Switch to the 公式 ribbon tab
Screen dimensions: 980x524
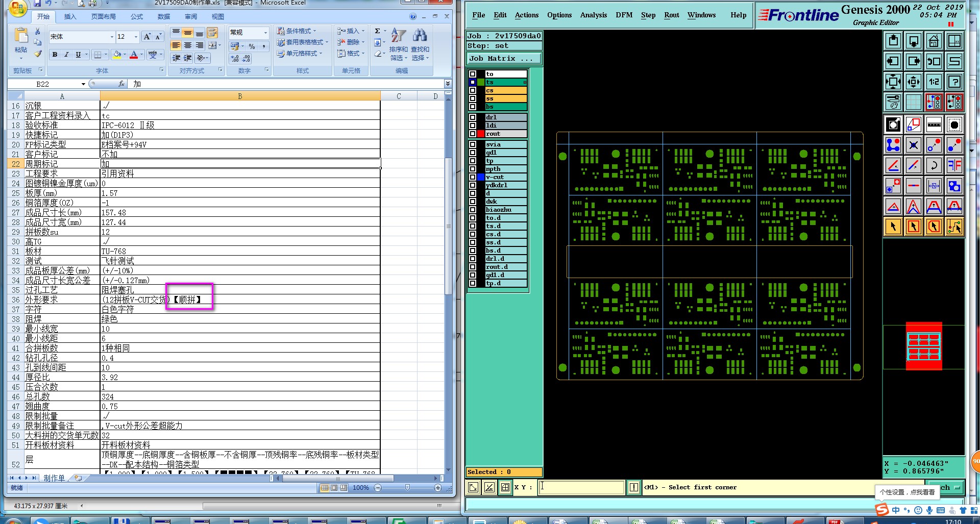(x=137, y=17)
